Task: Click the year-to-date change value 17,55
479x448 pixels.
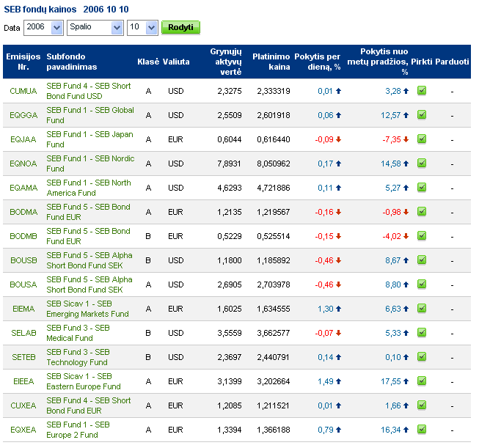Action: pyautogui.click(x=391, y=381)
